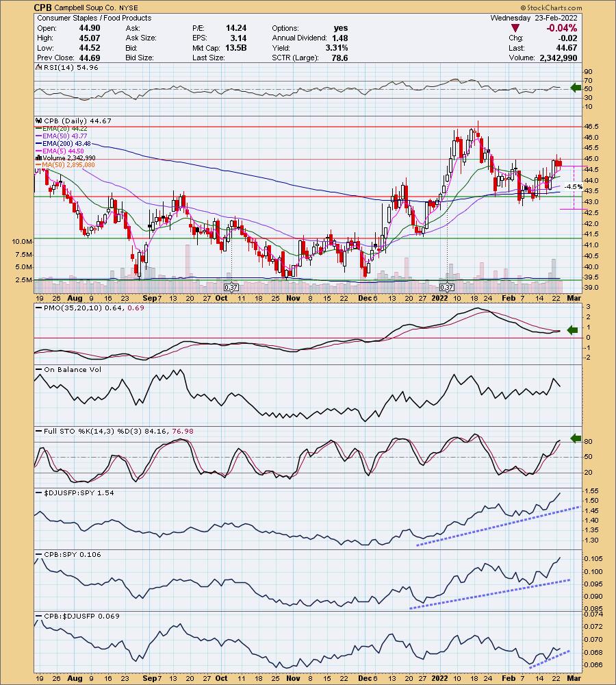Select the Annual Dividend value 1.48
This screenshot has width=616, height=685.
tap(340, 38)
